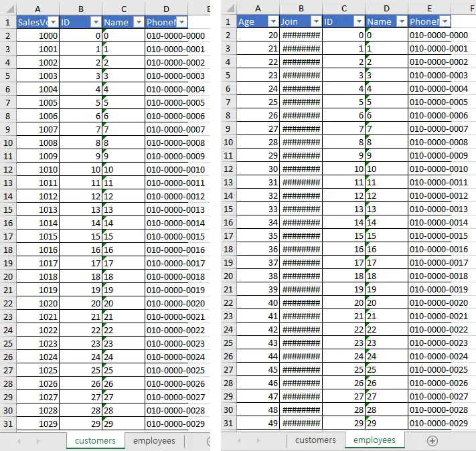Open the Age column filter dropdown
The image size is (476, 451).
click(x=272, y=22)
